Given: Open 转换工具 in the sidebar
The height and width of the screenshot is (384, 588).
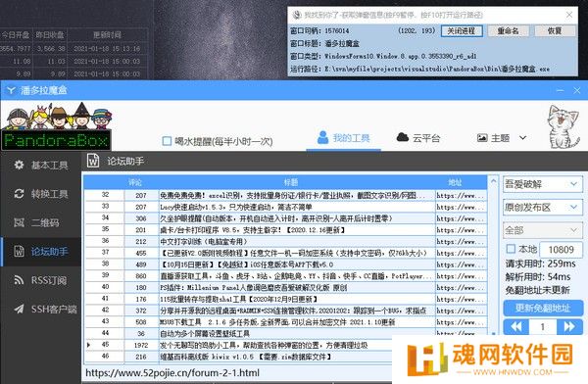Looking at the screenshot, I should coord(40,194).
